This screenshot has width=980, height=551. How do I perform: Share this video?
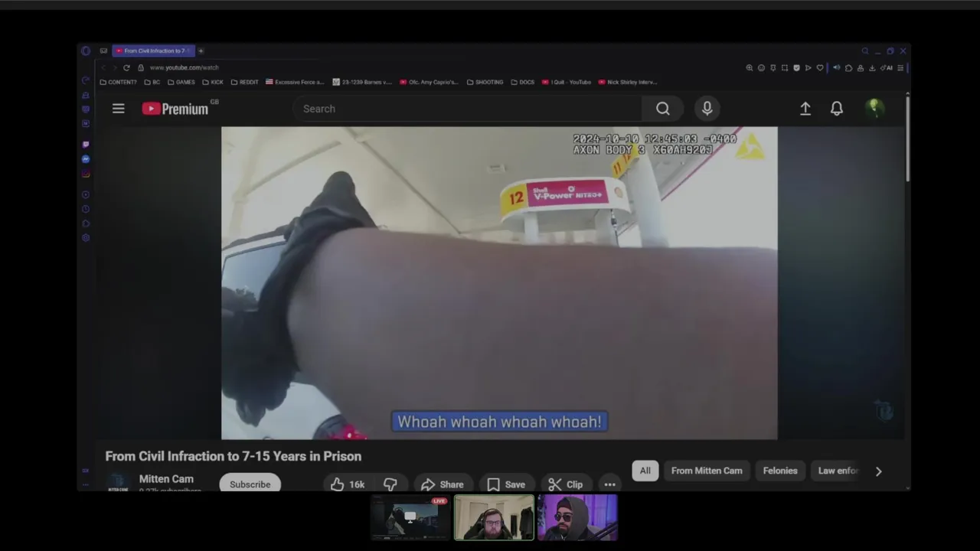click(443, 484)
